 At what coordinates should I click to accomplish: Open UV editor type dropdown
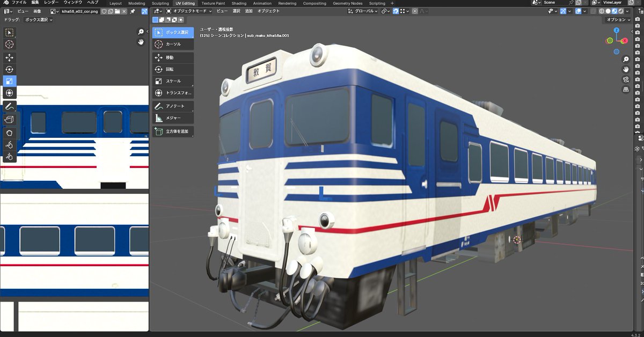pyautogui.click(x=8, y=11)
